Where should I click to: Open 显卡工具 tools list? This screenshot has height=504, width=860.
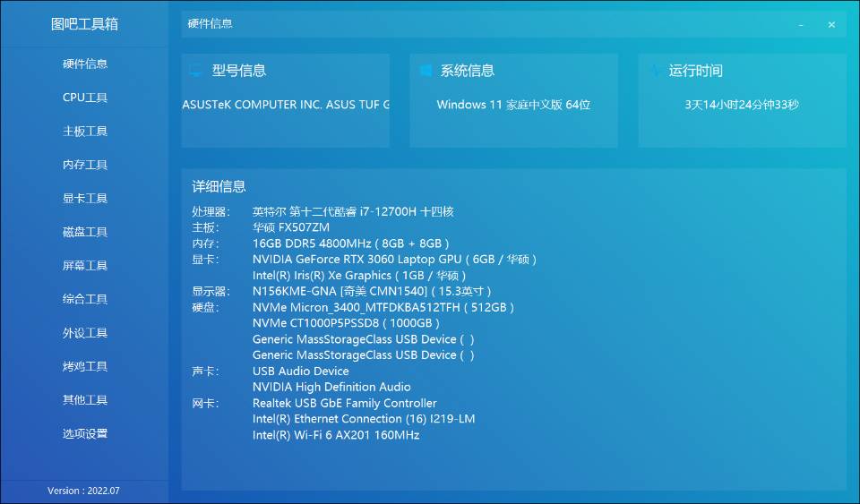click(85, 199)
